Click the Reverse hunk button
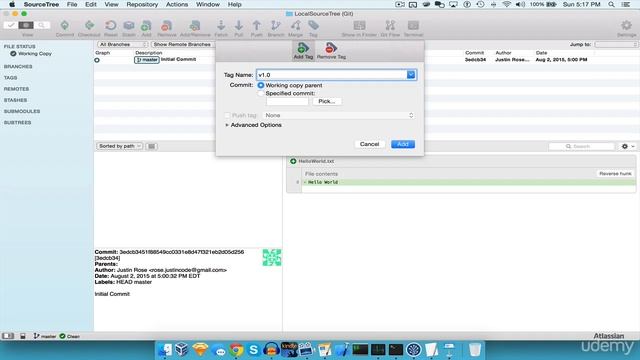Screen dimensions: 640x360 pyautogui.click(x=615, y=173)
